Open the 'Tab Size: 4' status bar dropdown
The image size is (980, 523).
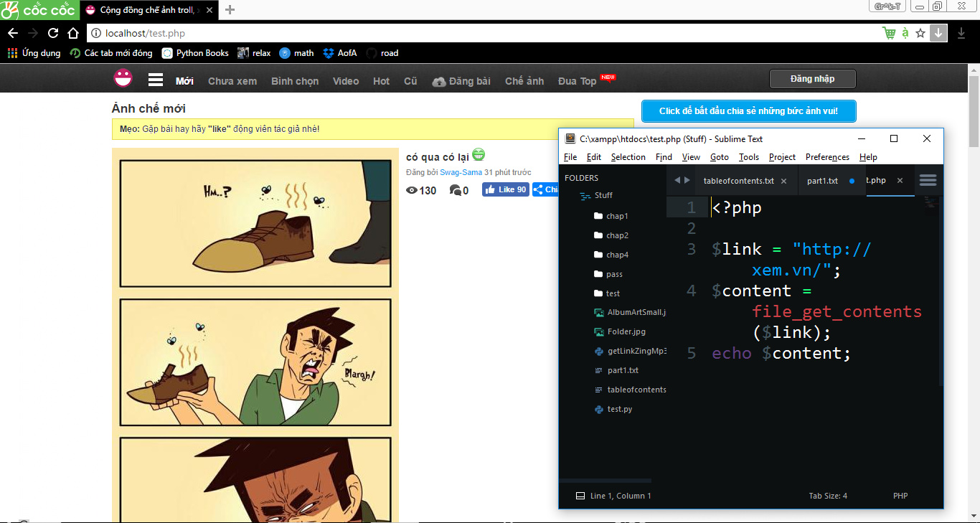pyautogui.click(x=828, y=496)
